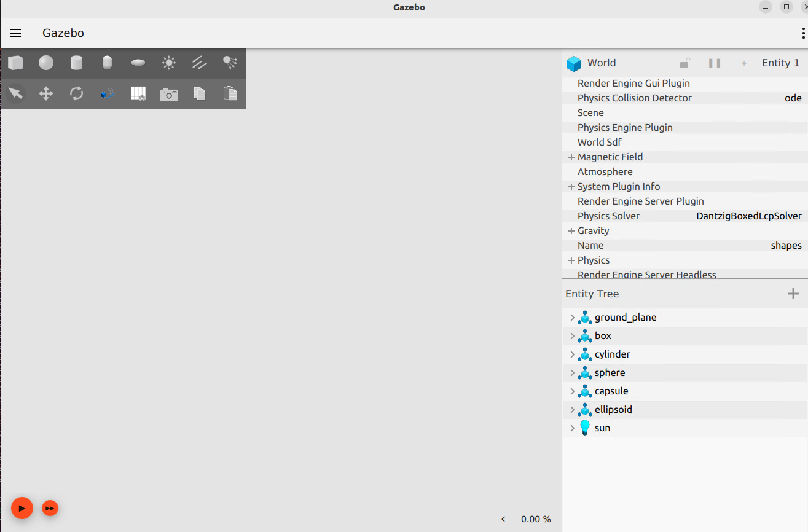Take a screenshot with camera icon
The image size is (808, 532).
click(x=168, y=94)
